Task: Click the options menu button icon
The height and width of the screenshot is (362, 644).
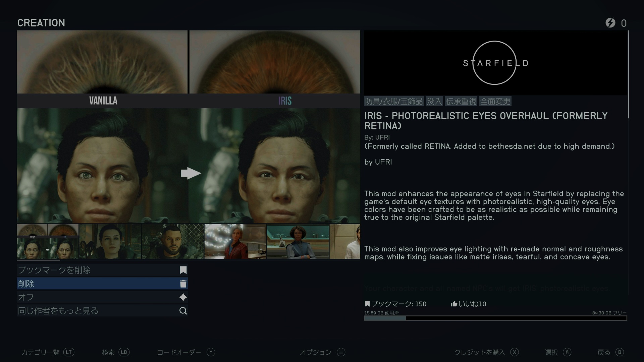Action: tap(341, 352)
